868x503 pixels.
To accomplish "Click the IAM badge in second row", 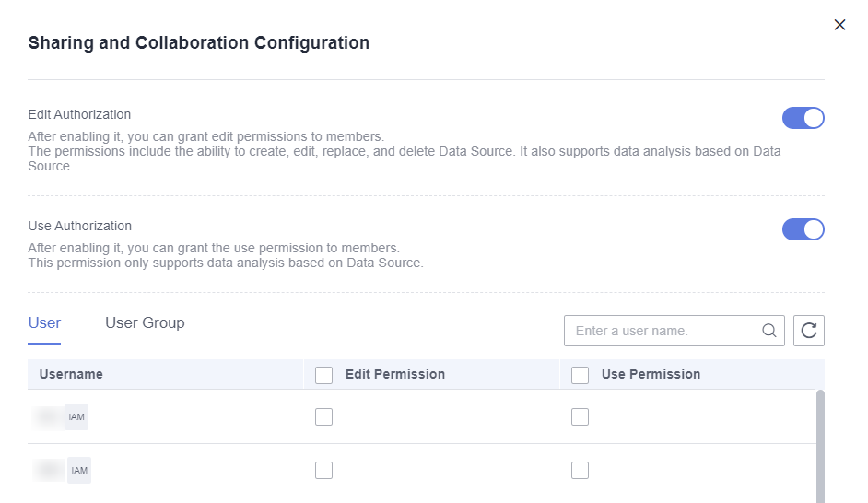I will [79, 471].
